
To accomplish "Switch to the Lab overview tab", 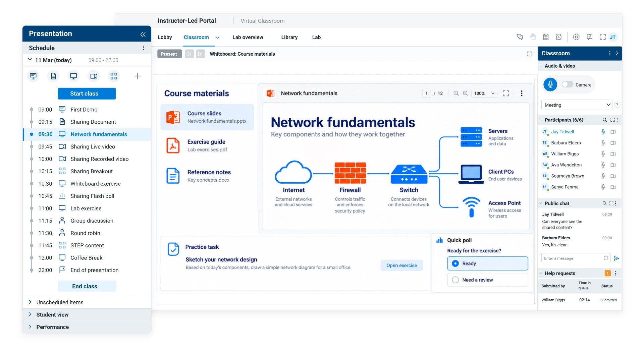I will point(248,37).
